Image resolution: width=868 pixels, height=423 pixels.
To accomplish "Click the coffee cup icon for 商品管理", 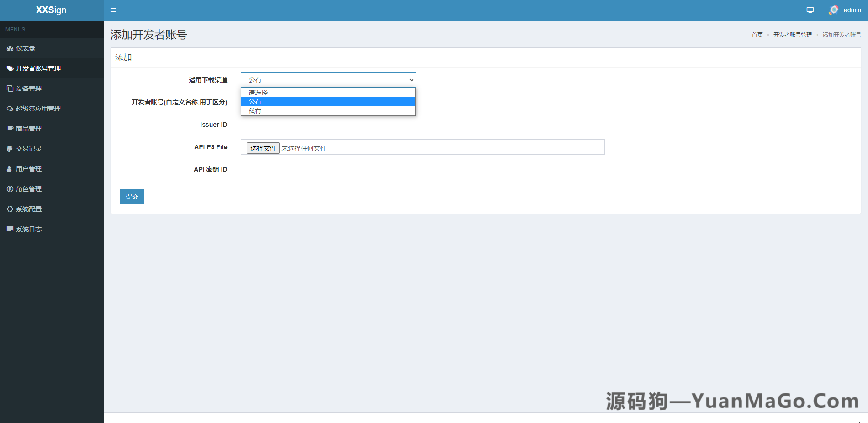I will coord(10,129).
